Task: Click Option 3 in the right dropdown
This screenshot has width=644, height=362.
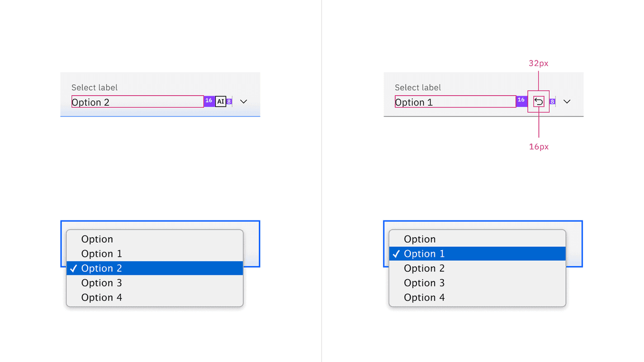Action: (x=424, y=283)
